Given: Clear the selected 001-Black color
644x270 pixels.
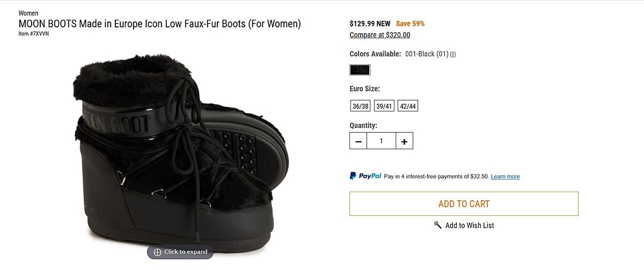Looking at the screenshot, I should tap(453, 55).
